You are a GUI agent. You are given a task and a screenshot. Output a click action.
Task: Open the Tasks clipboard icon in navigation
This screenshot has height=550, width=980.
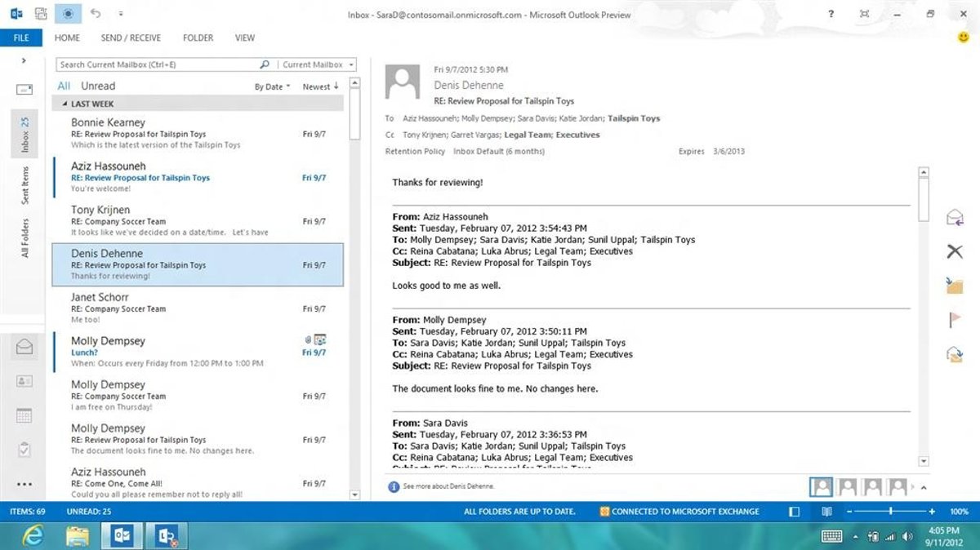(x=24, y=450)
